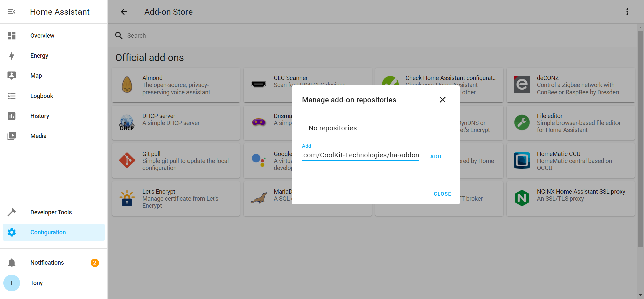Click the scrollbar up arrow
Viewport: 644px width, 299px height.
640,27
